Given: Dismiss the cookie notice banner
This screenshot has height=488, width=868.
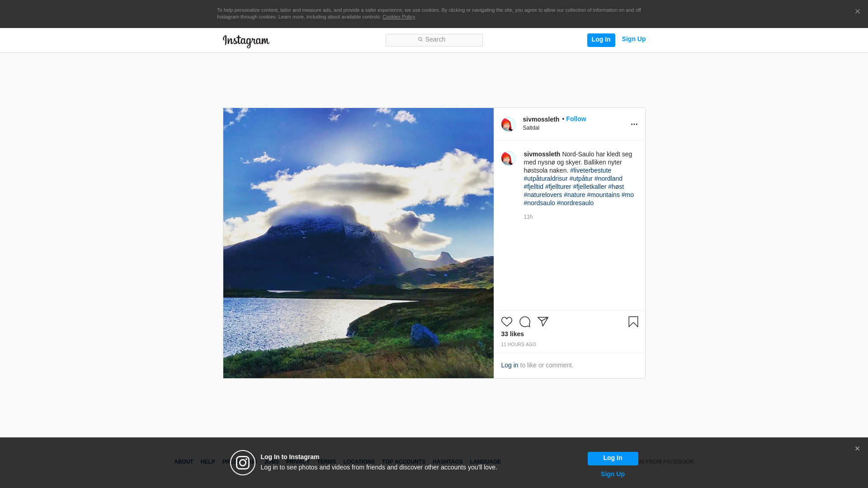Looking at the screenshot, I should click(x=857, y=12).
